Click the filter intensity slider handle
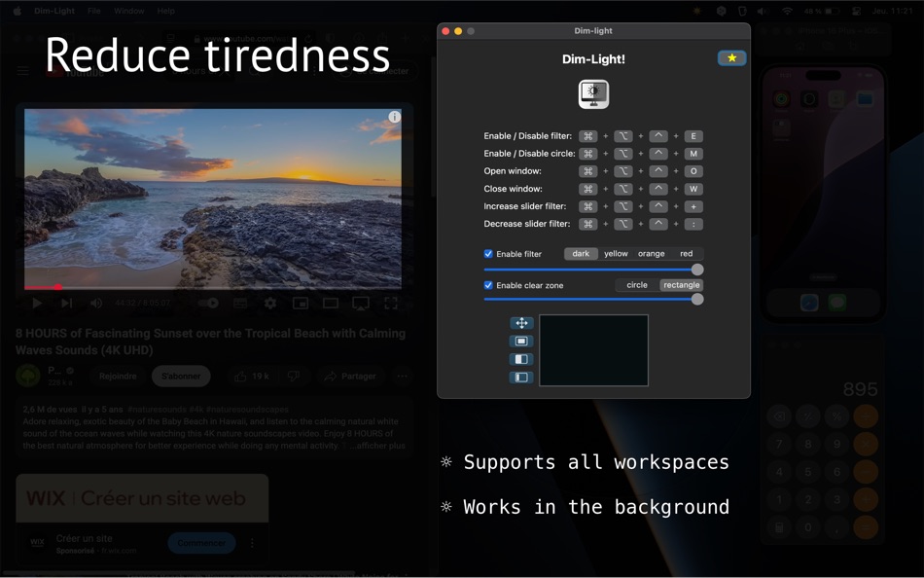 pyautogui.click(x=697, y=270)
